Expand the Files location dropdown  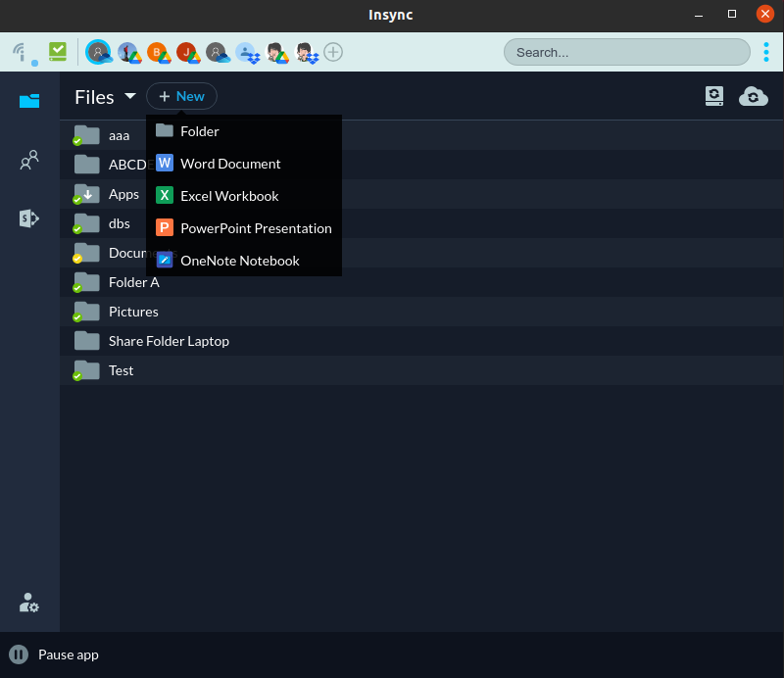pyautogui.click(x=130, y=96)
